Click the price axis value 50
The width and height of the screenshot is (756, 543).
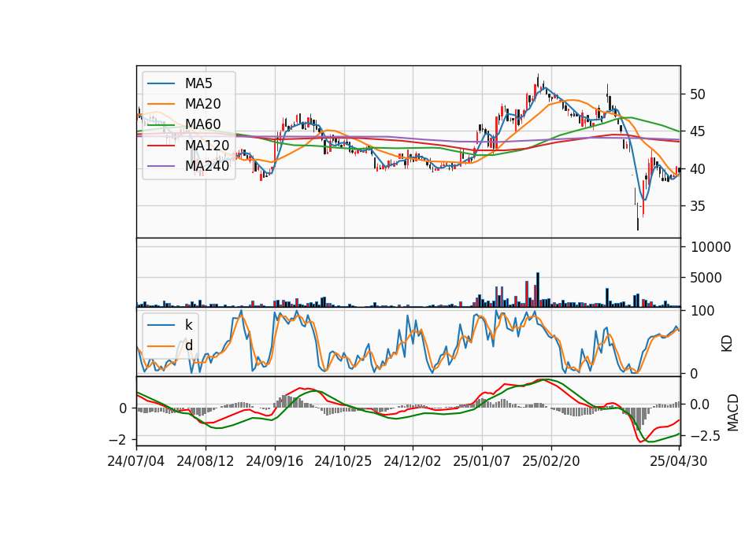pos(698,94)
